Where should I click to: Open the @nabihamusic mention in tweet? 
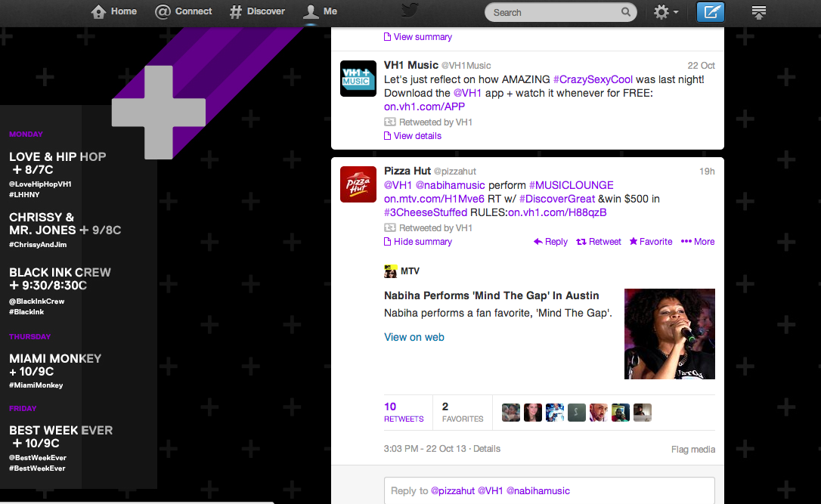451,185
